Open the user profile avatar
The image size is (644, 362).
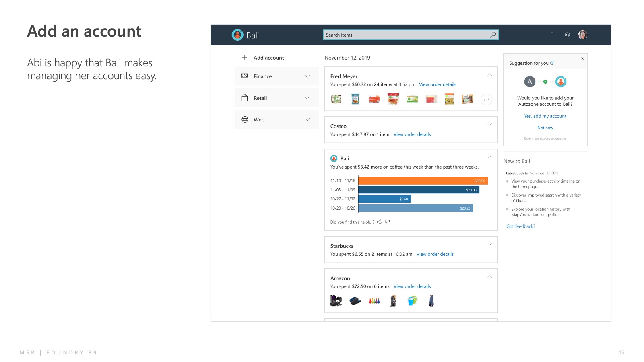[582, 35]
